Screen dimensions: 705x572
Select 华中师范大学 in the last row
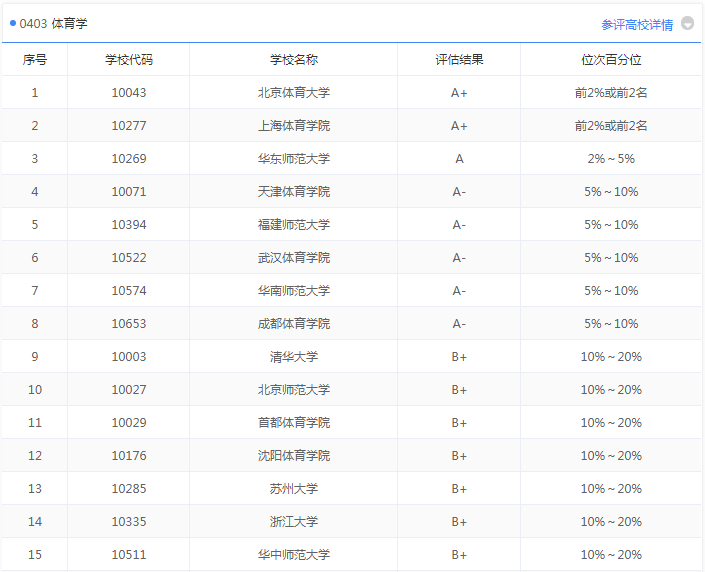pyautogui.click(x=293, y=555)
